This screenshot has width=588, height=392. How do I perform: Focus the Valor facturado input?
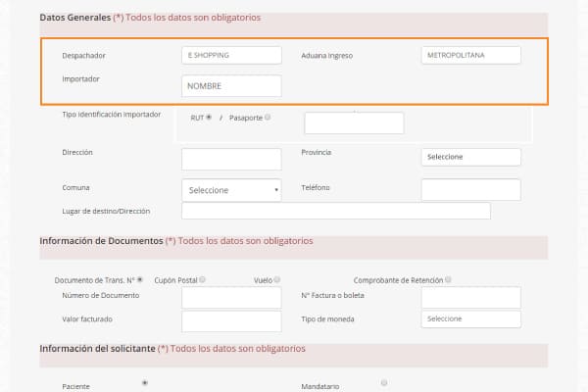tap(231, 321)
